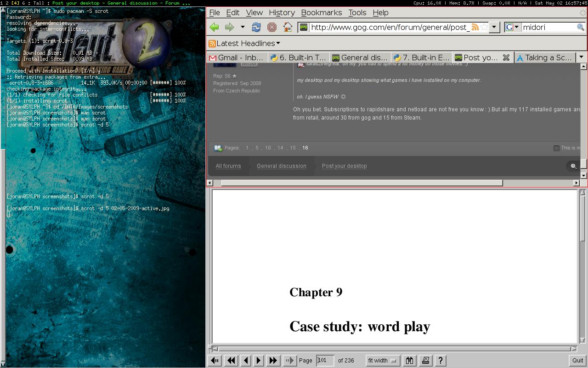Screen dimensions: 588x368
Task: Open PDF viewer help with question mark
Action: point(441,361)
